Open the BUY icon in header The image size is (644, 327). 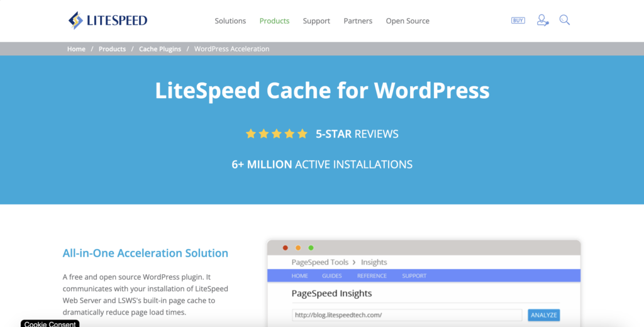pyautogui.click(x=518, y=20)
